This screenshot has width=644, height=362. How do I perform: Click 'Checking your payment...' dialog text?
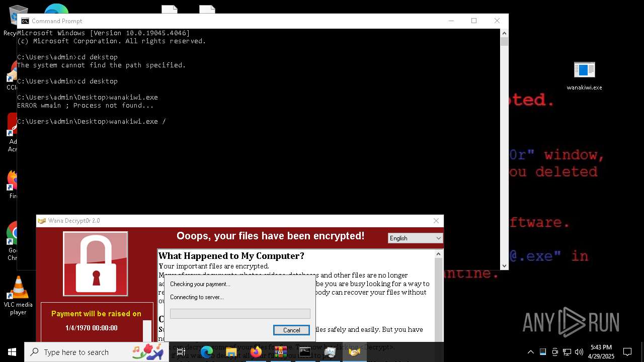(x=200, y=284)
